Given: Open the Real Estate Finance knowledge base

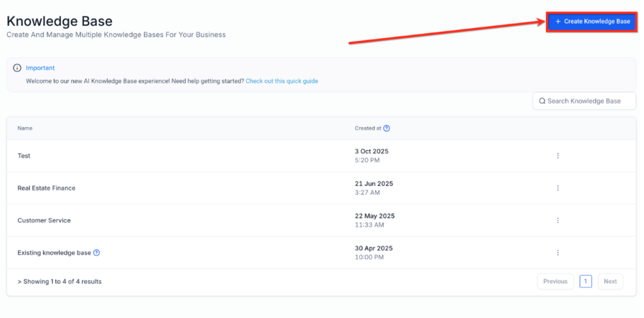Looking at the screenshot, I should 46,188.
